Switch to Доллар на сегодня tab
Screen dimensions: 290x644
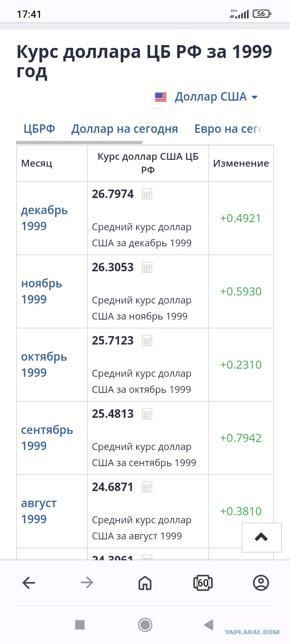pos(124,129)
